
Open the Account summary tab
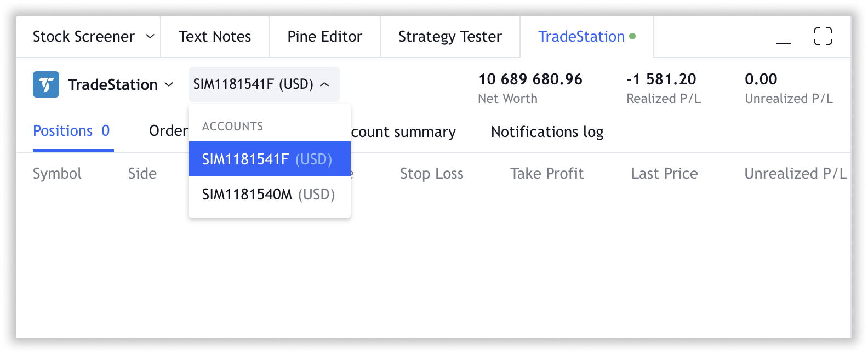click(x=404, y=132)
